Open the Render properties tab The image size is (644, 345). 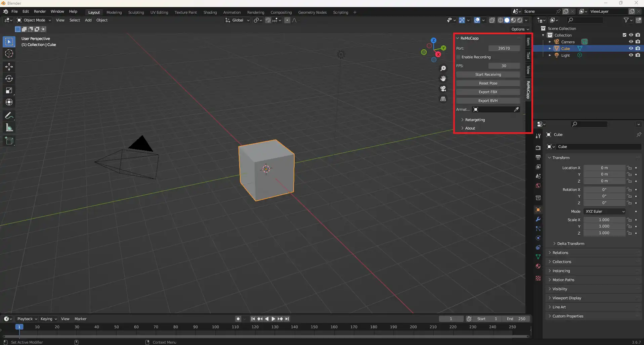click(x=538, y=148)
